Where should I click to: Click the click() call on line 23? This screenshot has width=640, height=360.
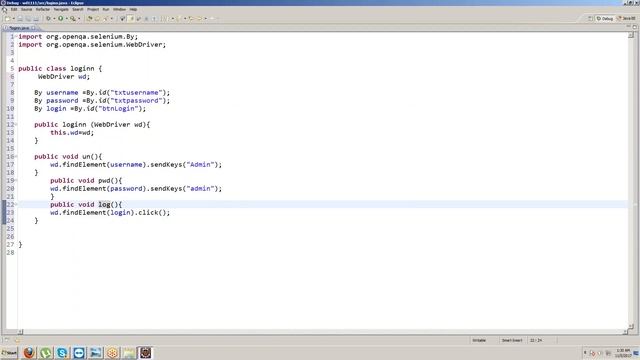152,213
